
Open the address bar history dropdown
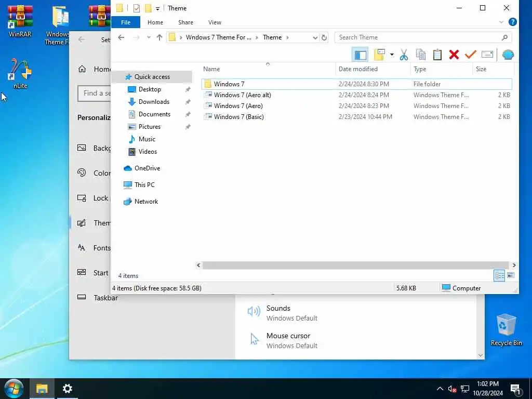[315, 37]
